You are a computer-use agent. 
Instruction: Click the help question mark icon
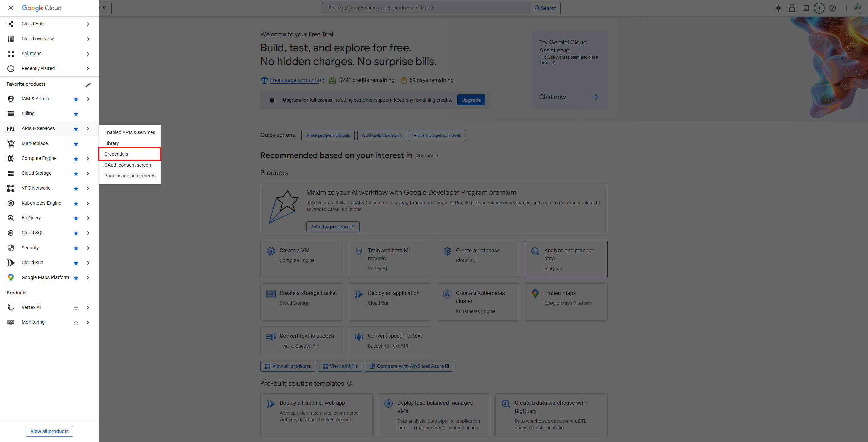point(833,8)
